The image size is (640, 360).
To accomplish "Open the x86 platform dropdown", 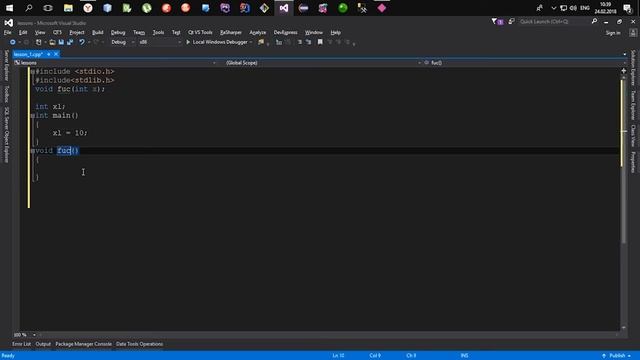I will pyautogui.click(x=160, y=42).
